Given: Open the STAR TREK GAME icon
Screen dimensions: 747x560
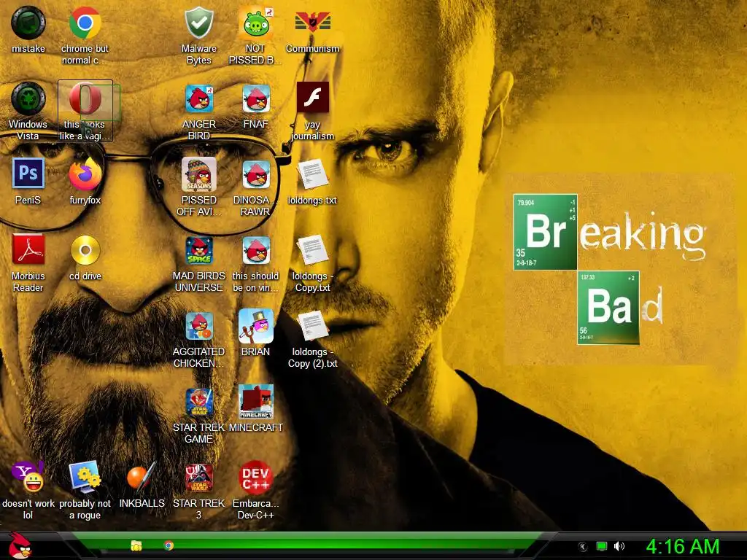Looking at the screenshot, I should point(198,402).
